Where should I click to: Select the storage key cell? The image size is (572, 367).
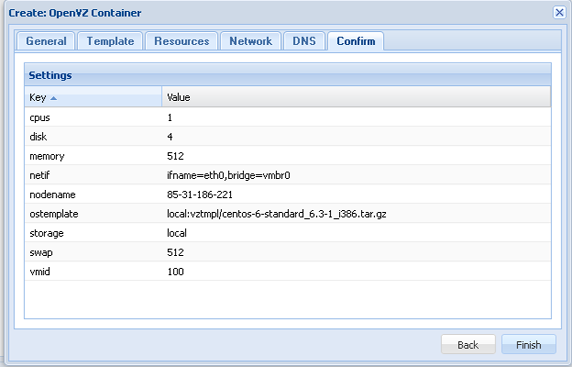(x=93, y=233)
